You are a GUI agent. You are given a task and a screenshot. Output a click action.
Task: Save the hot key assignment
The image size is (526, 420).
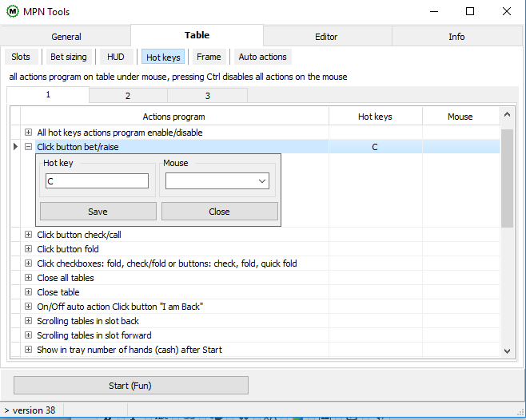coord(98,212)
